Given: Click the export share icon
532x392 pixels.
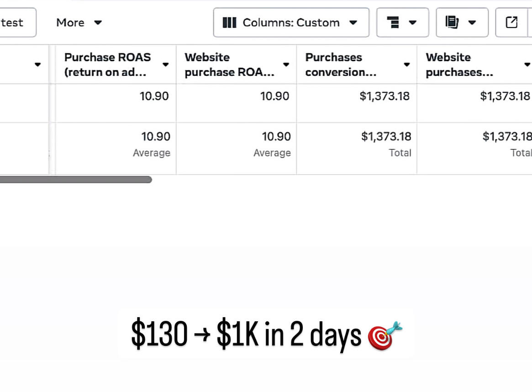Looking at the screenshot, I should [511, 22].
